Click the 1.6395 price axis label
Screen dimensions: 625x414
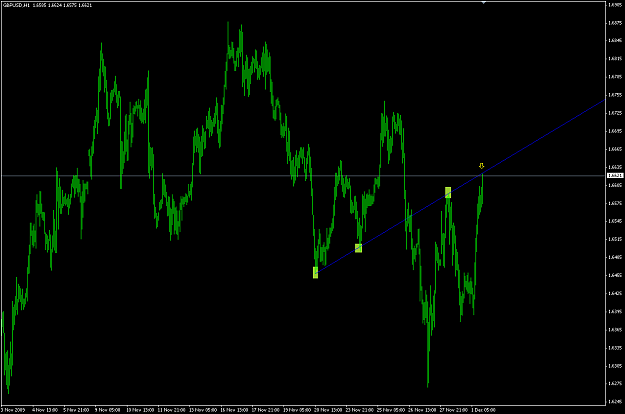click(x=615, y=311)
